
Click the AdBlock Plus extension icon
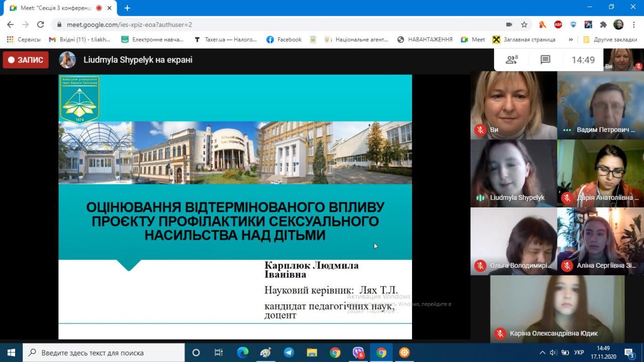[558, 24]
